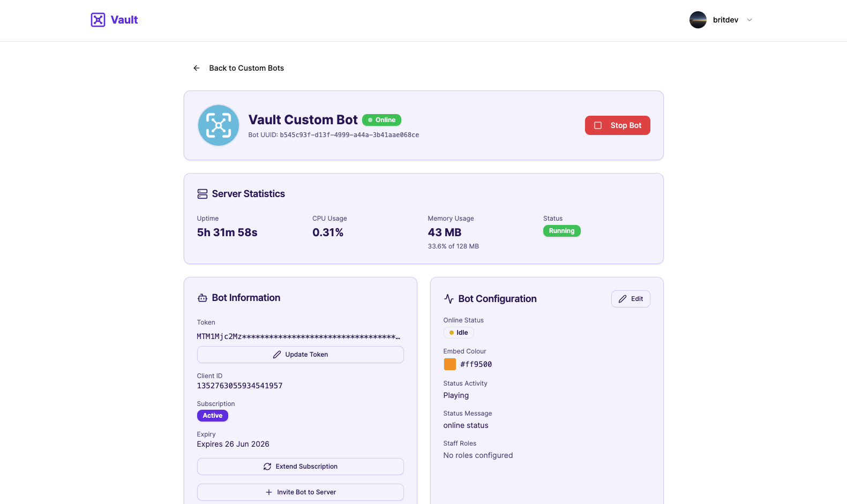Click the pencil icon in Update Token
This screenshot has width=847, height=504.
[x=277, y=355]
